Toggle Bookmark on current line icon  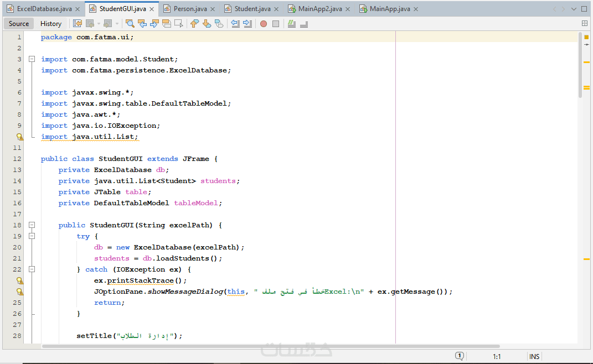pyautogui.click(x=219, y=24)
